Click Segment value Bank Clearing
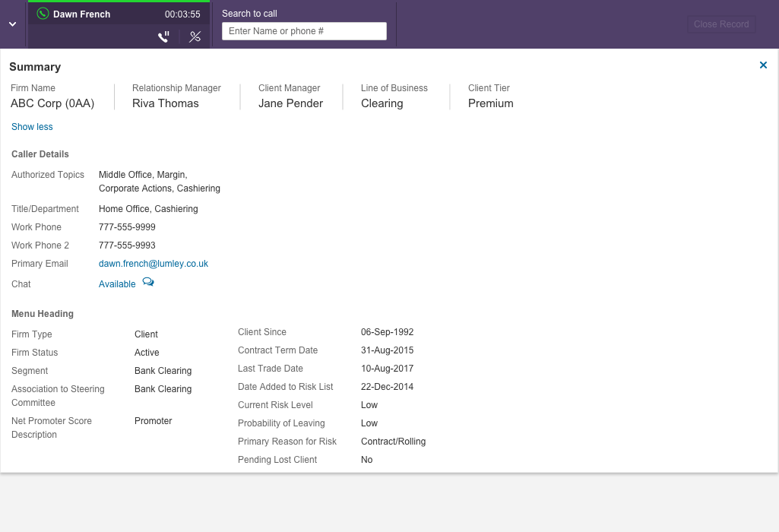Image resolution: width=779 pixels, height=532 pixels. [163, 371]
